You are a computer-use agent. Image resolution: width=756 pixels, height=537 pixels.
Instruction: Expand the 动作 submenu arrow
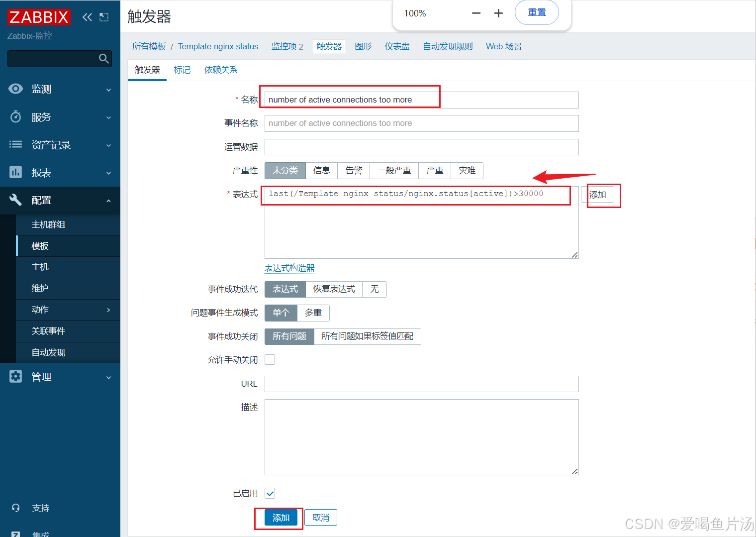[108, 310]
